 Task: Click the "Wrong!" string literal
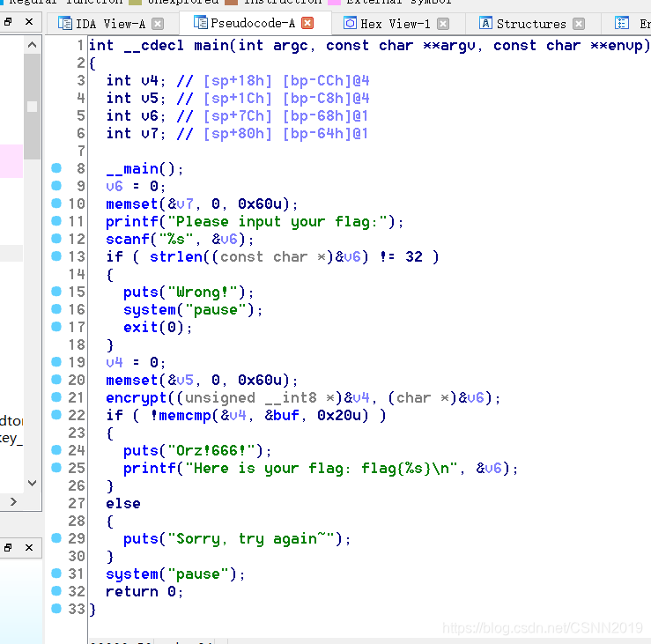click(x=203, y=292)
